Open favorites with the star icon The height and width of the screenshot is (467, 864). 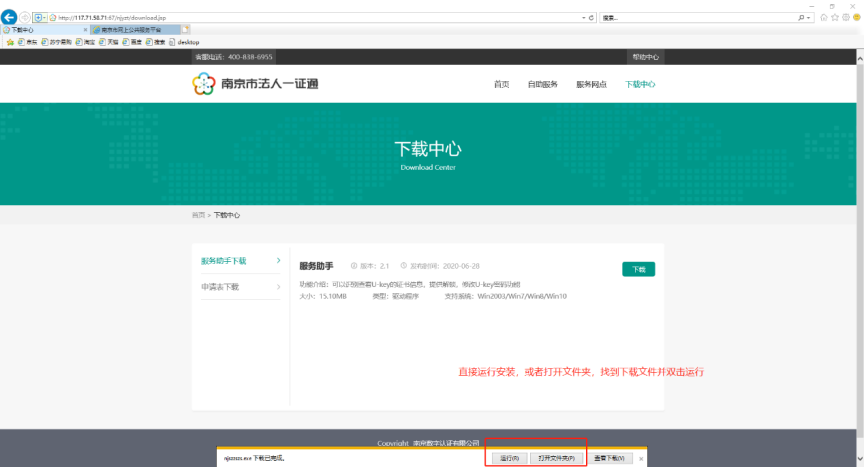tap(835, 18)
